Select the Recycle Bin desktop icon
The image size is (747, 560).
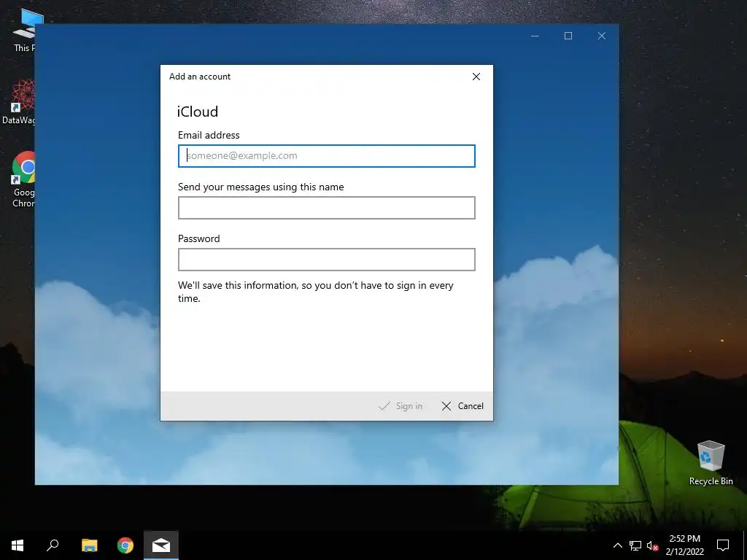(x=711, y=463)
